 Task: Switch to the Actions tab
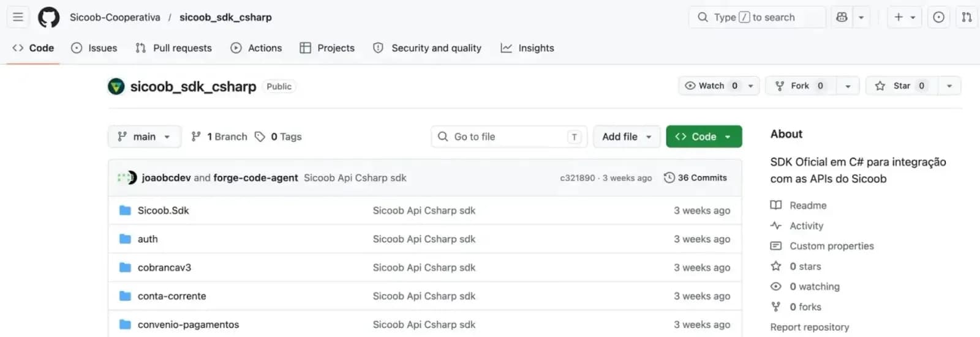click(256, 48)
